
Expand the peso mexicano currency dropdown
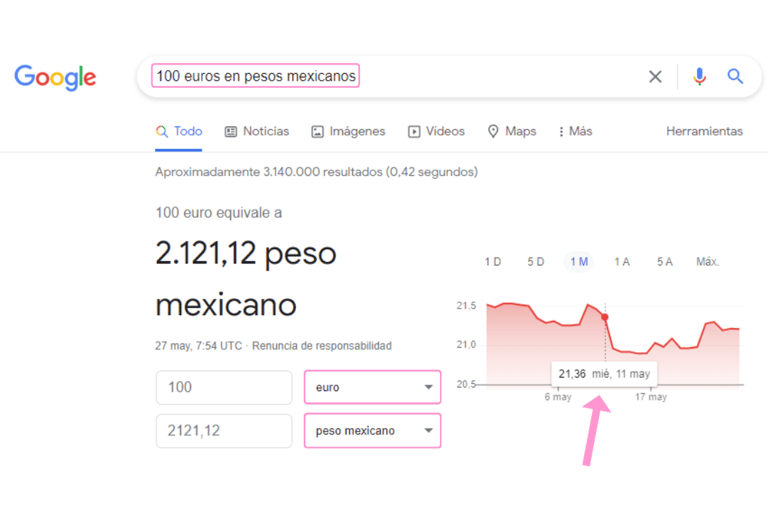coord(372,431)
